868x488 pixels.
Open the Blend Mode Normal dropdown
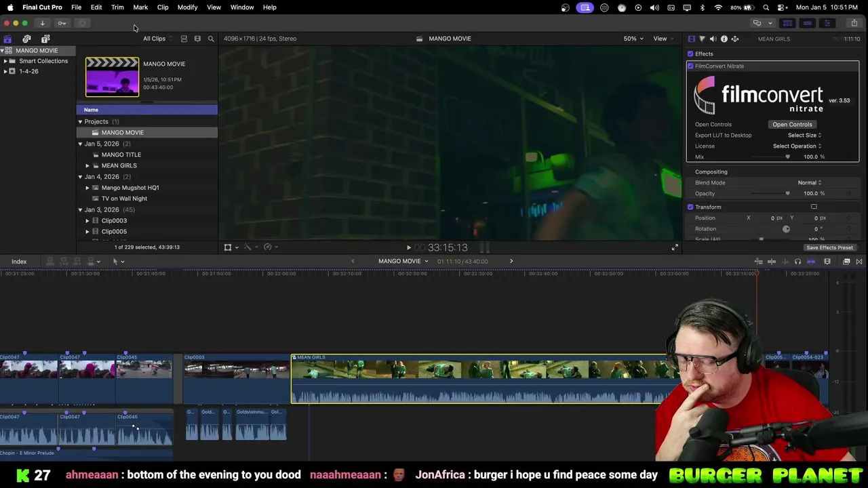coord(809,183)
